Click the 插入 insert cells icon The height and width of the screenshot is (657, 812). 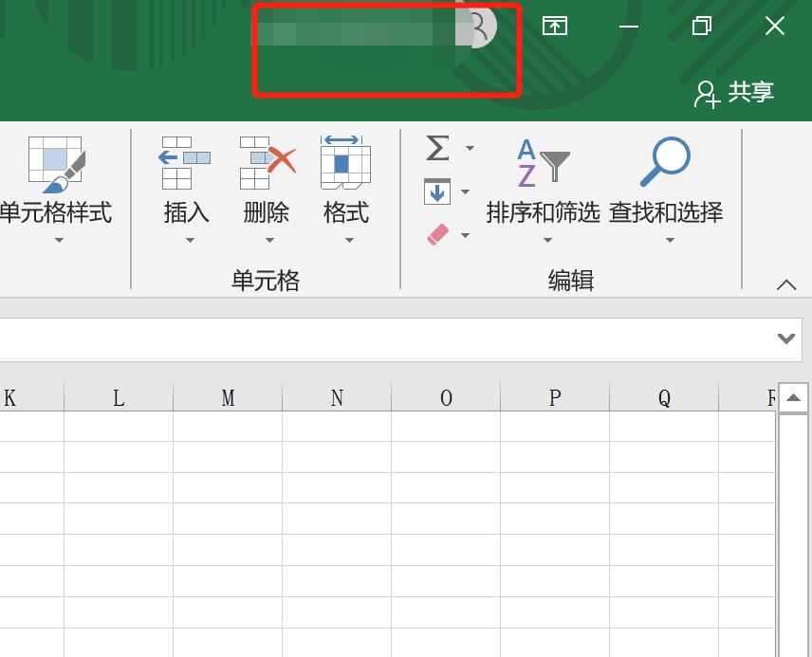183,161
